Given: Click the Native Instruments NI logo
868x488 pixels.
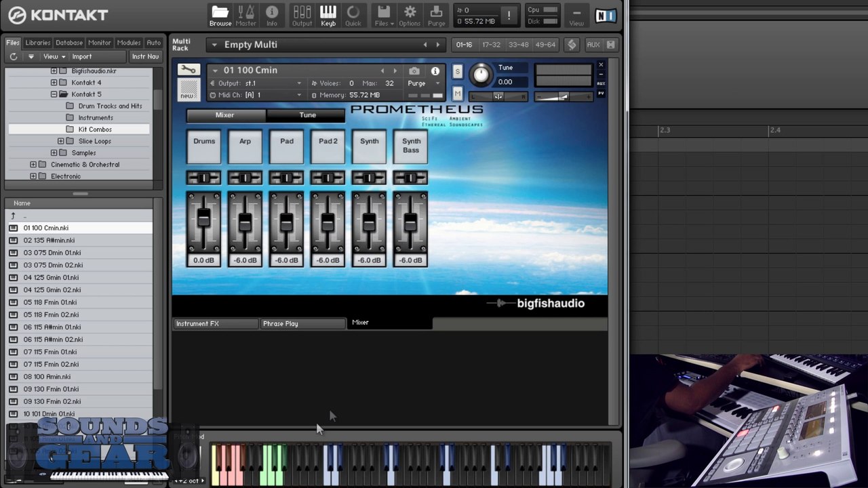Looking at the screenshot, I should 606,16.
